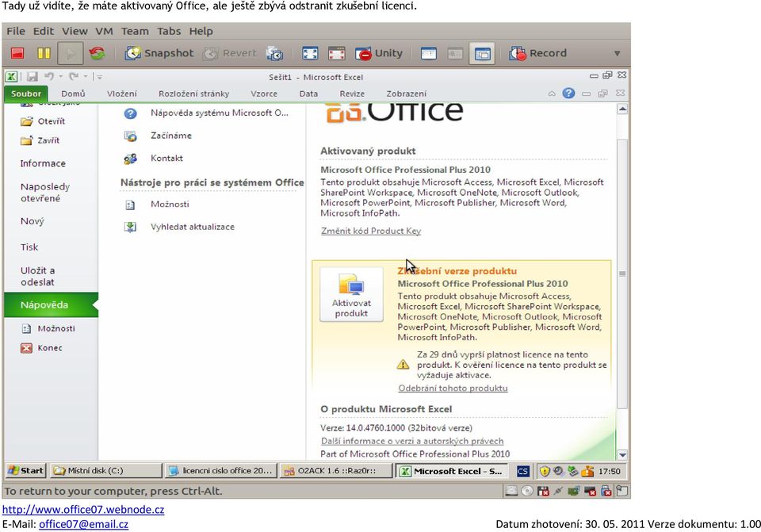761x532 pixels.
Task: Switch to Unity mode
Action: [x=379, y=53]
